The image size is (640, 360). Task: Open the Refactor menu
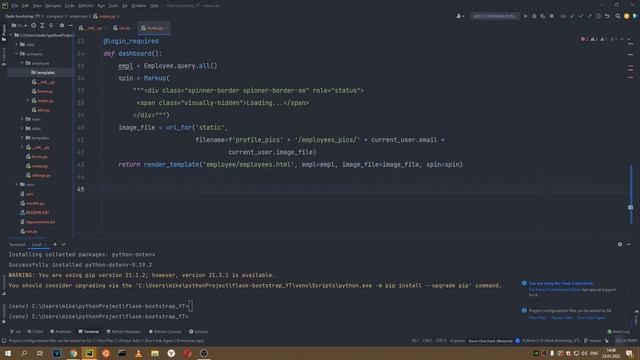[x=86, y=6]
